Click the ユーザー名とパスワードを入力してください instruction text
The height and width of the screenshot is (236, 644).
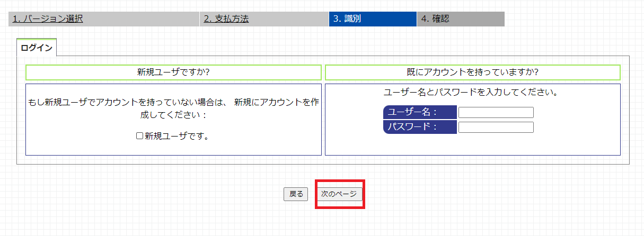(472, 93)
